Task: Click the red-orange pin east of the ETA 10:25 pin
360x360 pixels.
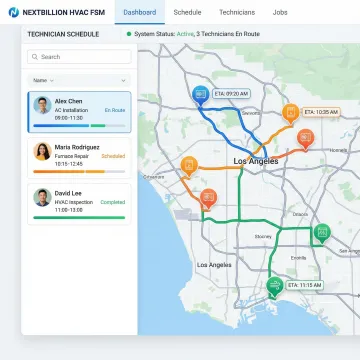Action: click(306, 139)
